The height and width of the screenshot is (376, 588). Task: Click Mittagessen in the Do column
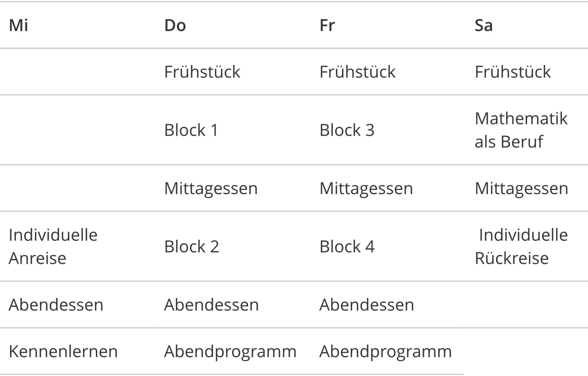point(211,188)
